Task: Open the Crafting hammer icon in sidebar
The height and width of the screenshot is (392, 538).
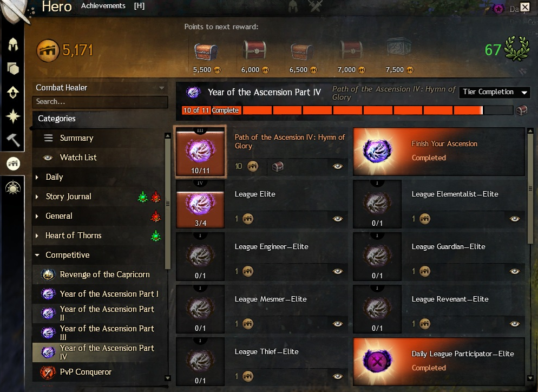Action: pyautogui.click(x=13, y=140)
